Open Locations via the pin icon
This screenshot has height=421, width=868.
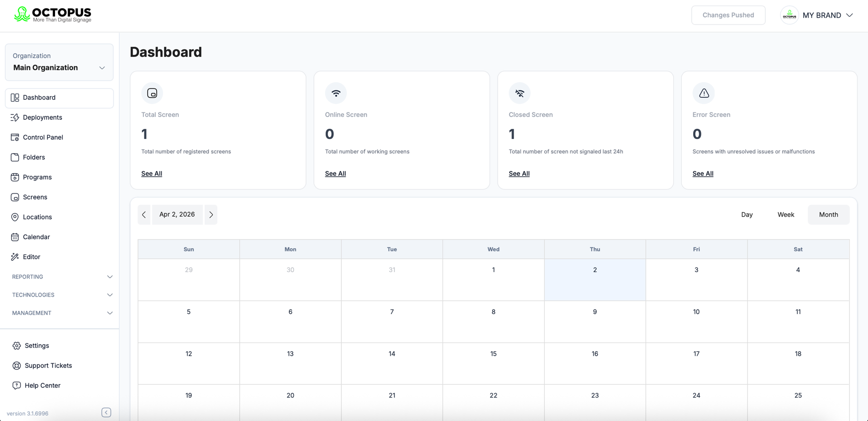pos(15,217)
